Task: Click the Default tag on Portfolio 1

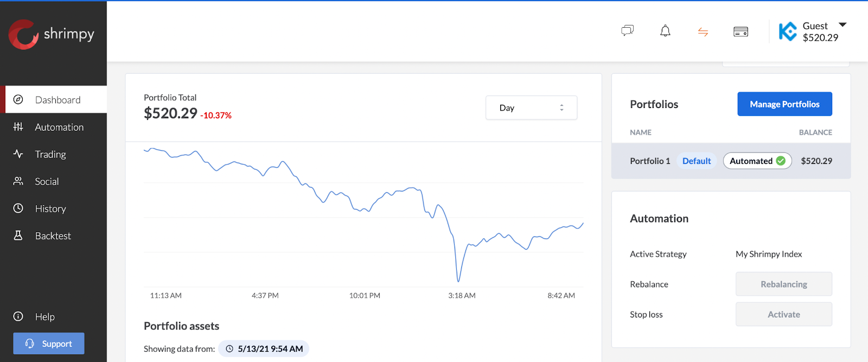Action: tap(696, 161)
